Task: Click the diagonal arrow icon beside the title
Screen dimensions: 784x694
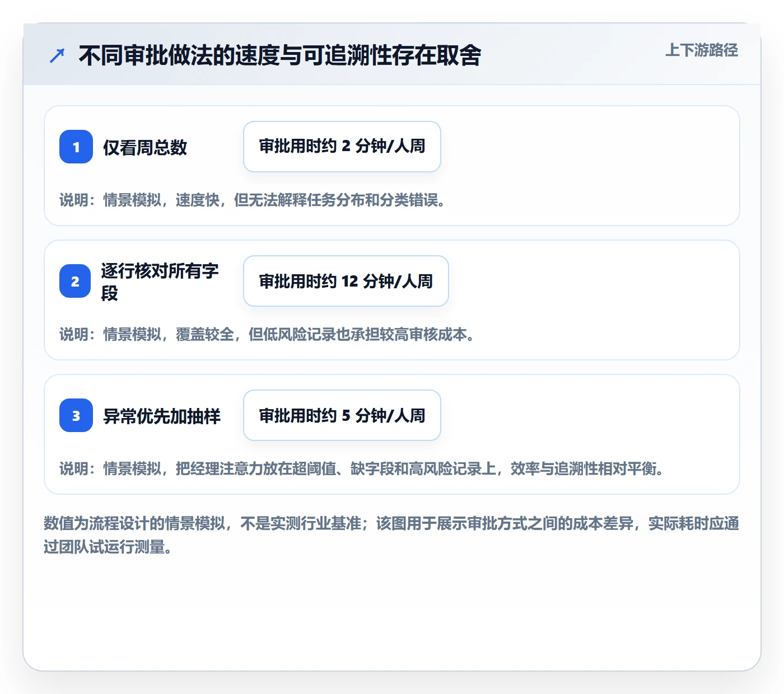Action: 57,55
